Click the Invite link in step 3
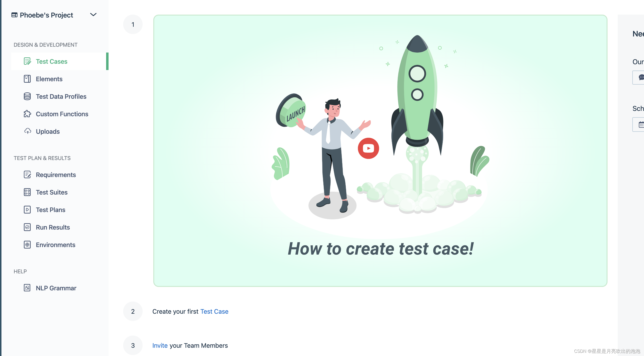The height and width of the screenshot is (356, 644). pos(160,345)
